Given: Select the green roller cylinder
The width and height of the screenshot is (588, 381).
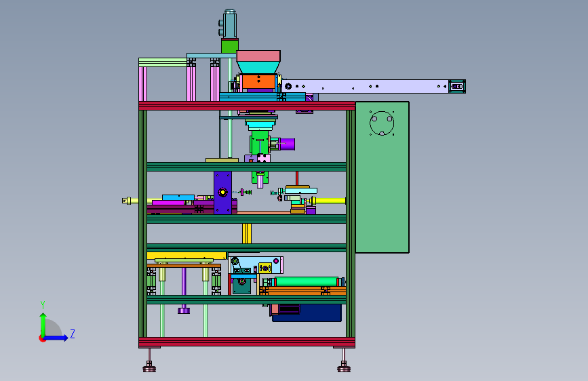Looking at the screenshot, I should coord(307,281).
